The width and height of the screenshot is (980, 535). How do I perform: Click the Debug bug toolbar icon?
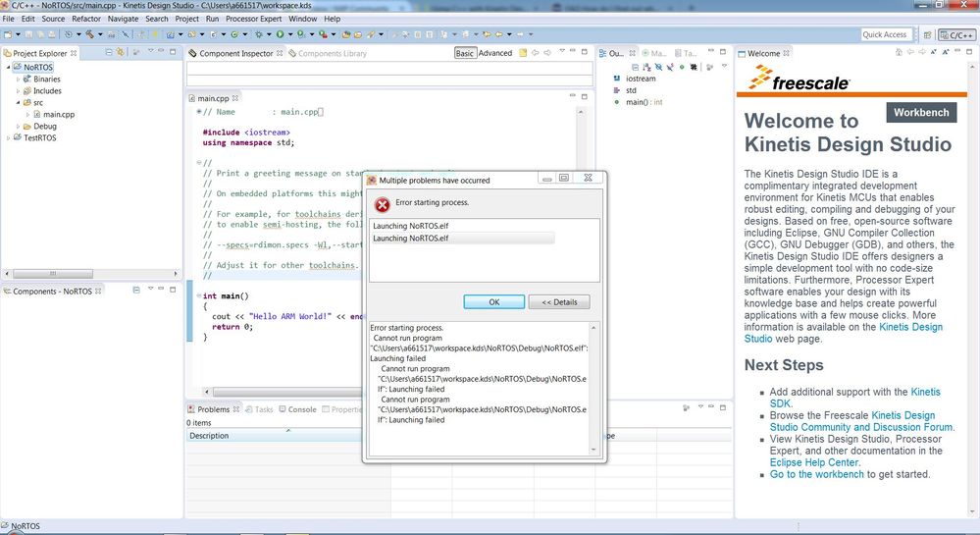pos(258,34)
